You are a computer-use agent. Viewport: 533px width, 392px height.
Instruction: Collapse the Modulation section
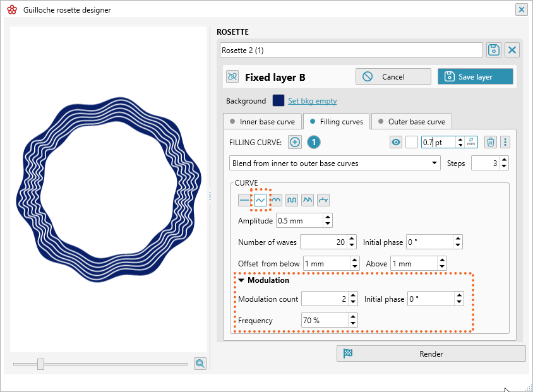pos(242,280)
